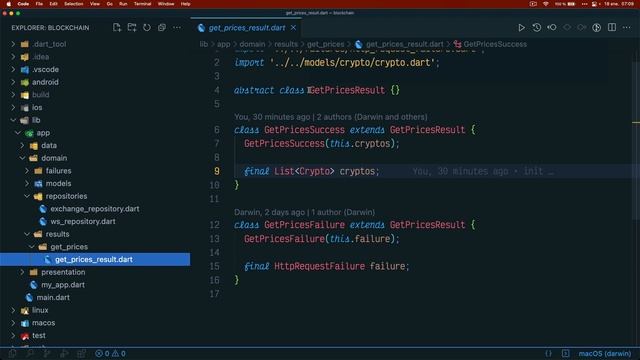
Task: Click the New Folder icon in Explorer header
Action: 132,27
